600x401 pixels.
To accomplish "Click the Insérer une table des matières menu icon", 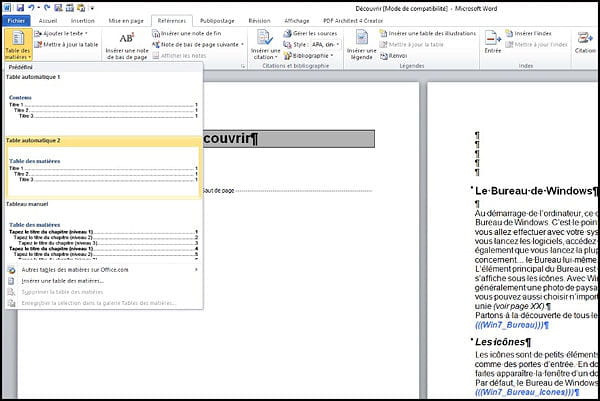I will (11, 281).
